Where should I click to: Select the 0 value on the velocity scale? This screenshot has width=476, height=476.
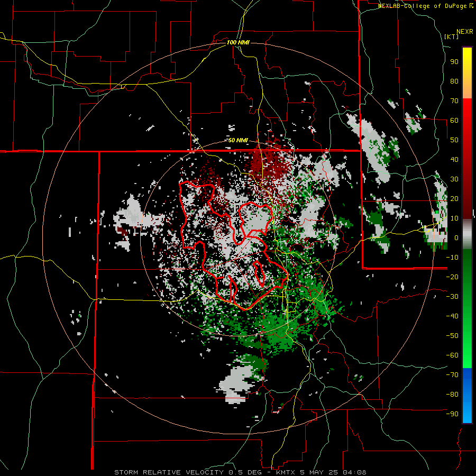tap(456, 238)
